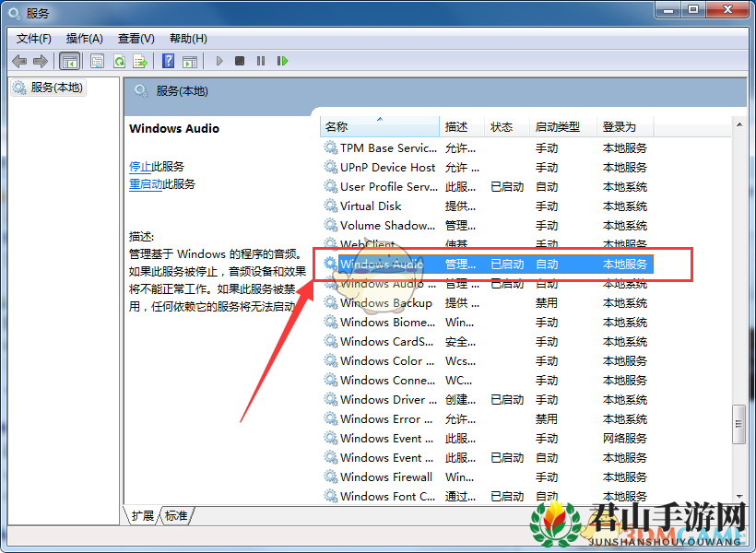Select the Windows Firewall service
756x553 pixels.
click(487, 477)
